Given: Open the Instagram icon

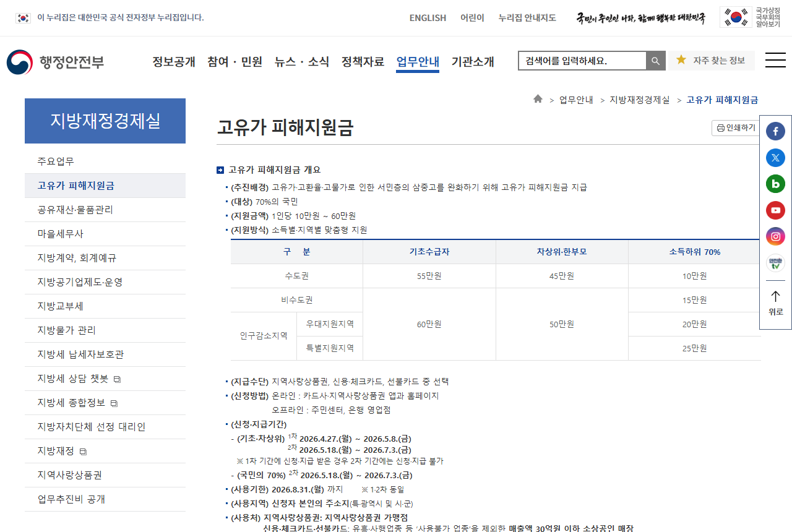Looking at the screenshot, I should (x=775, y=236).
